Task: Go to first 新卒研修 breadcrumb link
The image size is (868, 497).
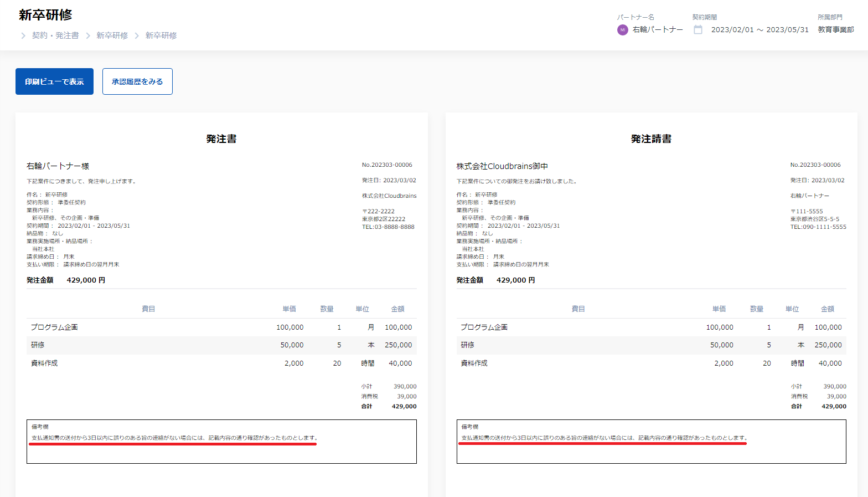Action: click(112, 35)
